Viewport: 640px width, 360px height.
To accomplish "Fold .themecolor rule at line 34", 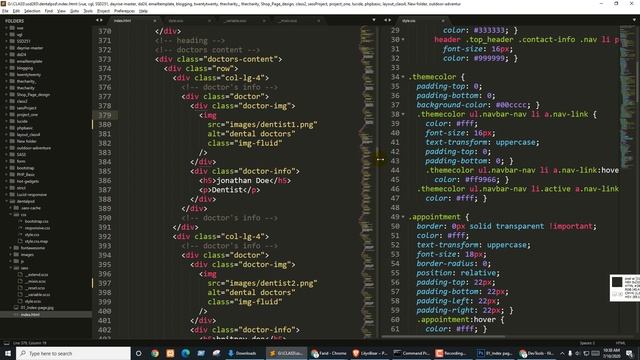I will point(403,77).
